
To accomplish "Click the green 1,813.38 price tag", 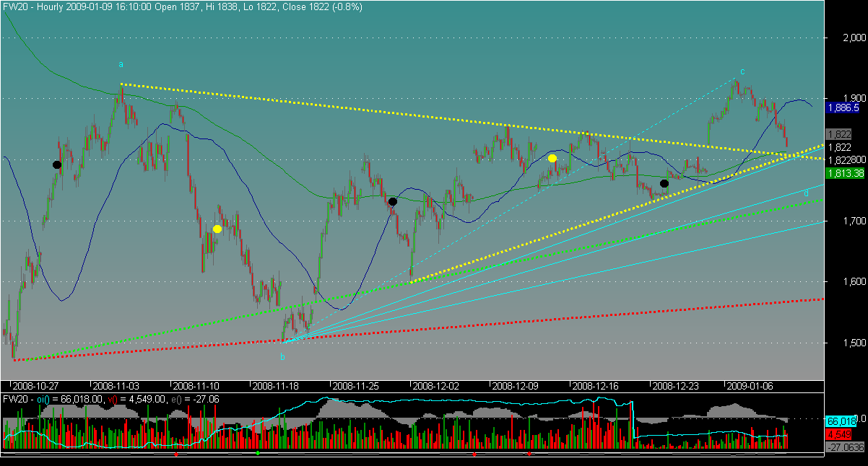I will click(x=846, y=173).
